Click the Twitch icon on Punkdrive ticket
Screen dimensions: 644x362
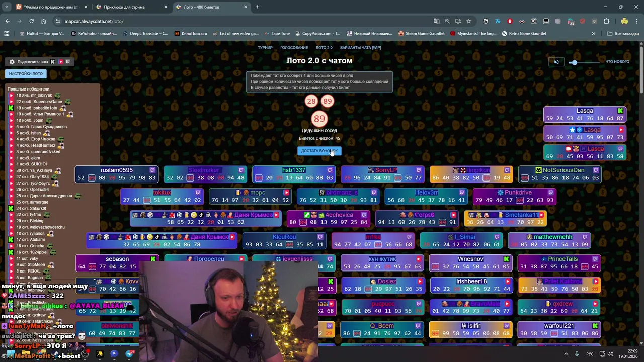550,193
